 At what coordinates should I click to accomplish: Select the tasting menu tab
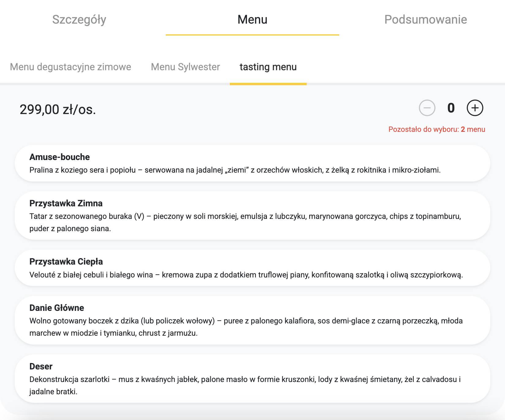[268, 67]
